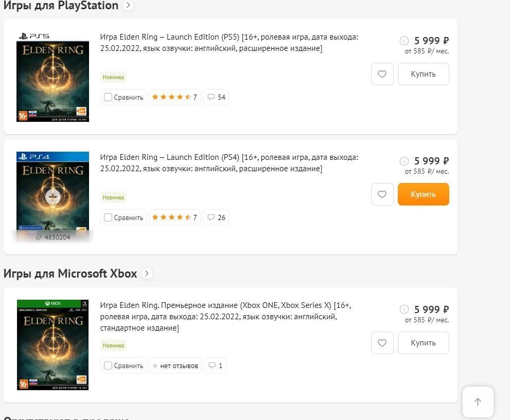Viewport: 510px width, 420px height.
Task: Show price info icon next to Xbox price
Action: [x=404, y=309]
